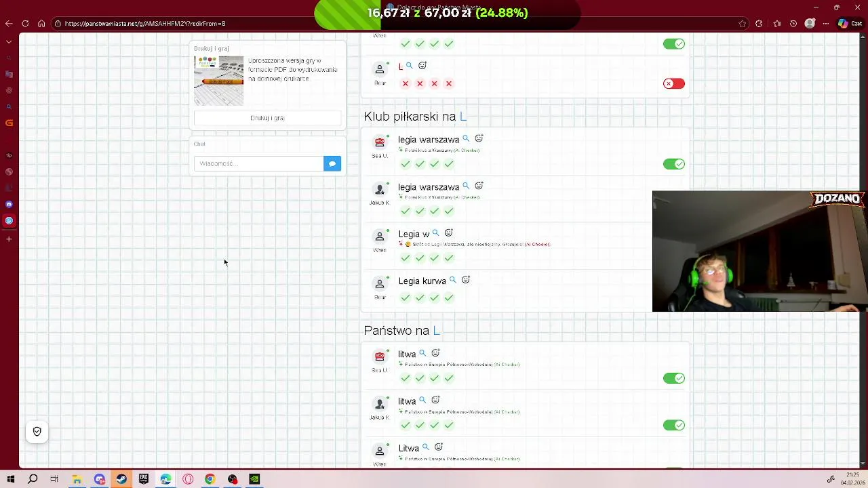Bookmark page with star icon in address bar

coord(743,24)
